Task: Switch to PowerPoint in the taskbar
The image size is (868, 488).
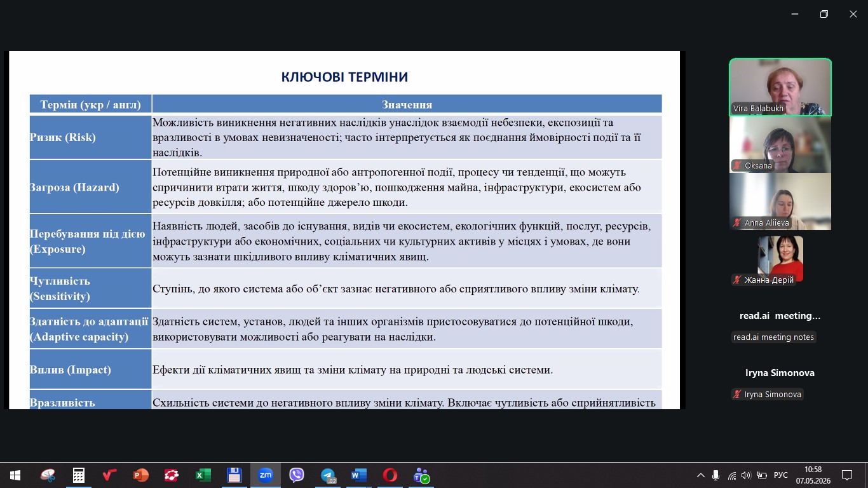Action: coord(140,475)
